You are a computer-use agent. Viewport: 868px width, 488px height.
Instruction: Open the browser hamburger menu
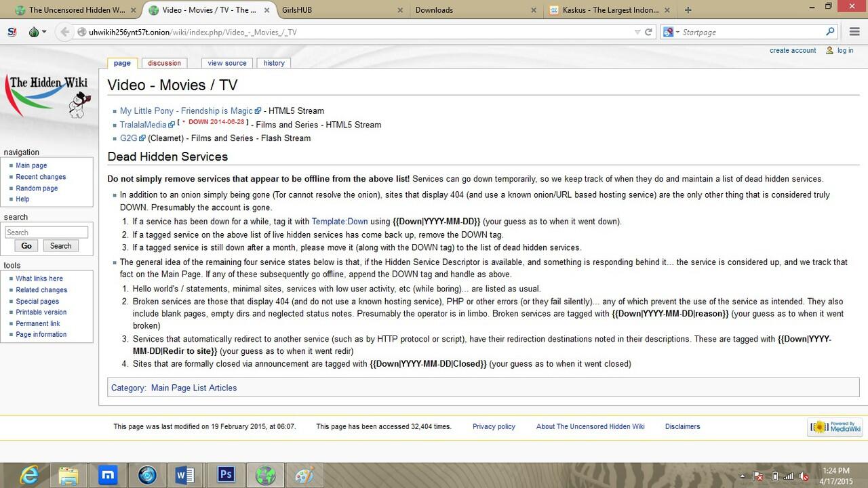tap(854, 32)
